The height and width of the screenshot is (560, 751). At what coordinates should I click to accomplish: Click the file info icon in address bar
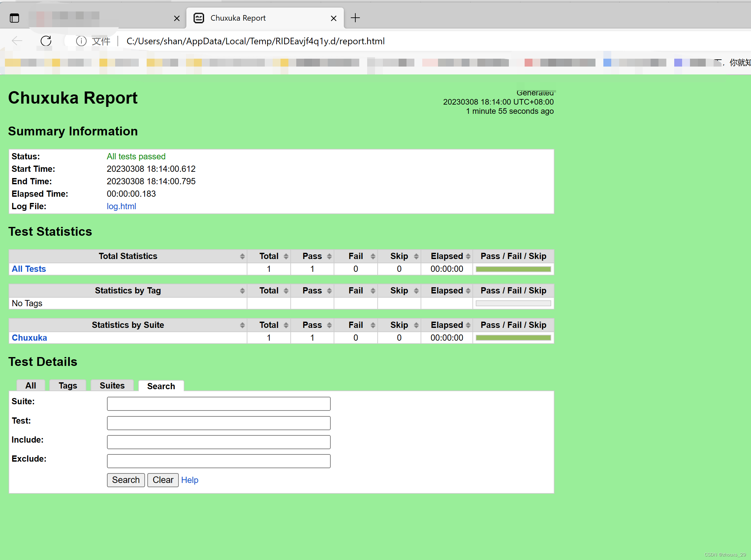coord(81,41)
